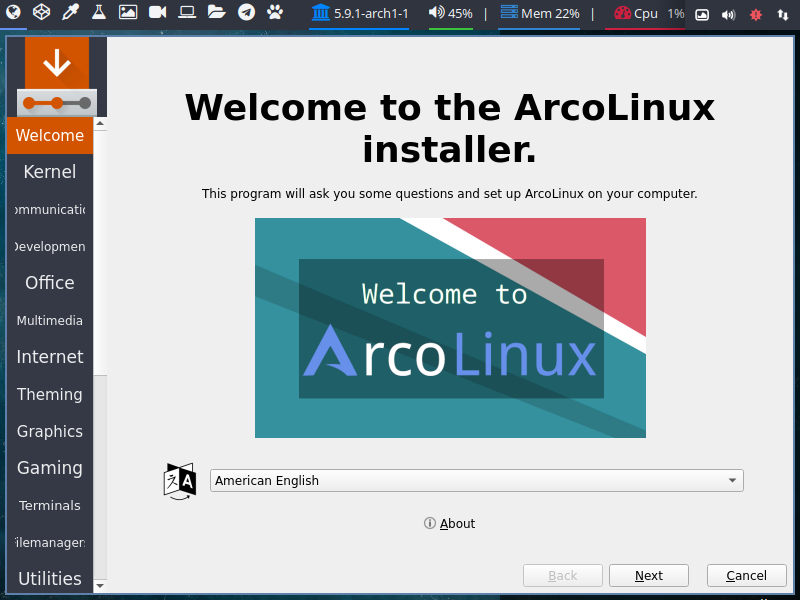The image size is (800, 600).
Task: Click the Cancel button
Action: click(x=746, y=576)
